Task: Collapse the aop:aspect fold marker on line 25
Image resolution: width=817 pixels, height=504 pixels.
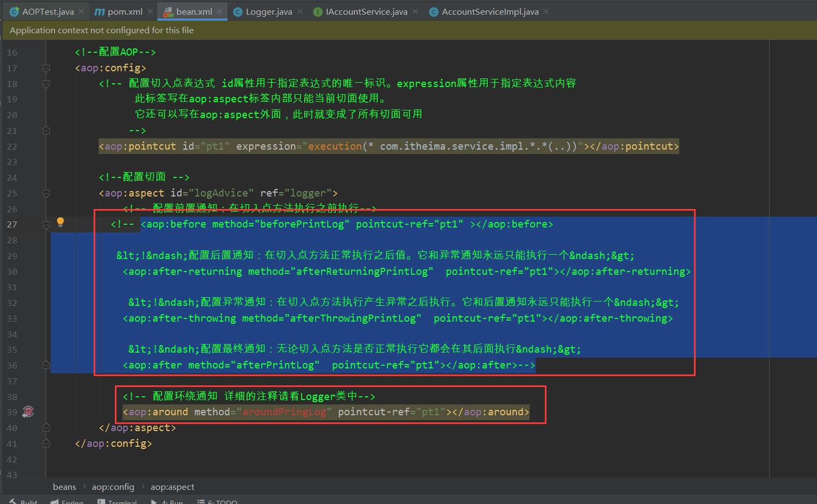Action: click(x=46, y=193)
